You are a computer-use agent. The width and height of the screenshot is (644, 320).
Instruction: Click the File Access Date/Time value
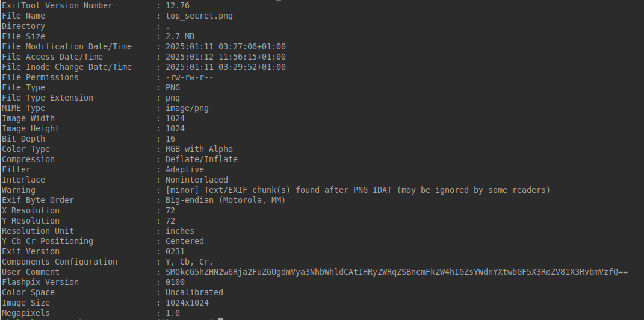pyautogui.click(x=226, y=57)
